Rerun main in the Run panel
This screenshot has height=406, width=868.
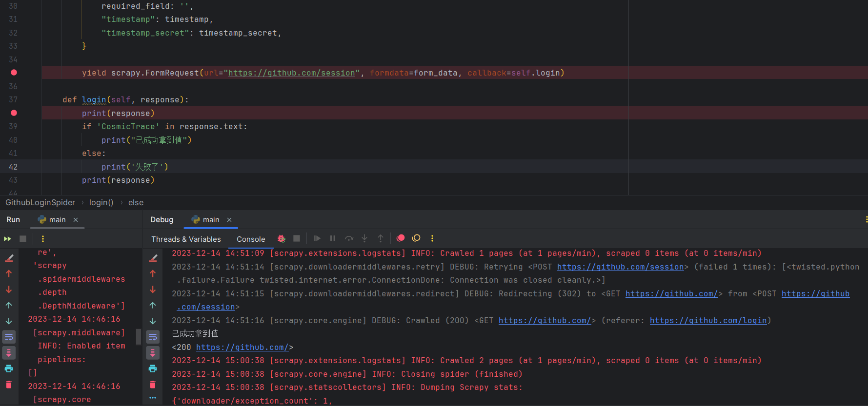[7, 239]
